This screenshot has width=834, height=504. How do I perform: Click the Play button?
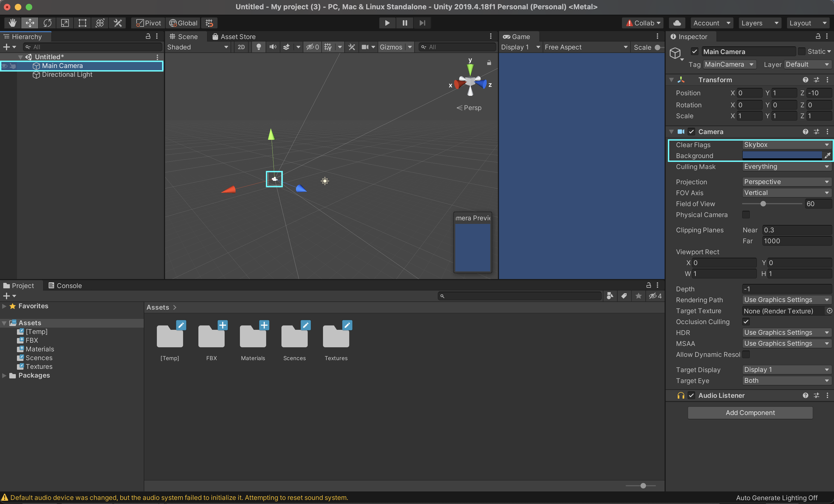387,23
